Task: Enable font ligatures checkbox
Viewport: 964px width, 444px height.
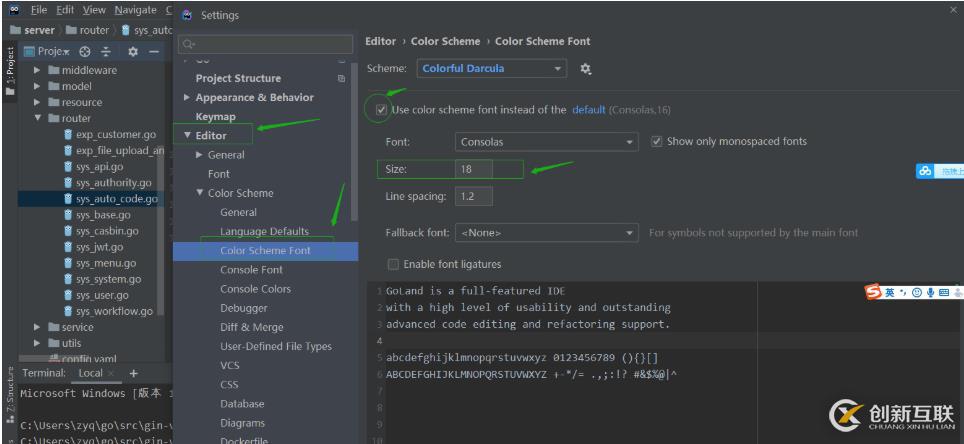Action: click(x=393, y=264)
